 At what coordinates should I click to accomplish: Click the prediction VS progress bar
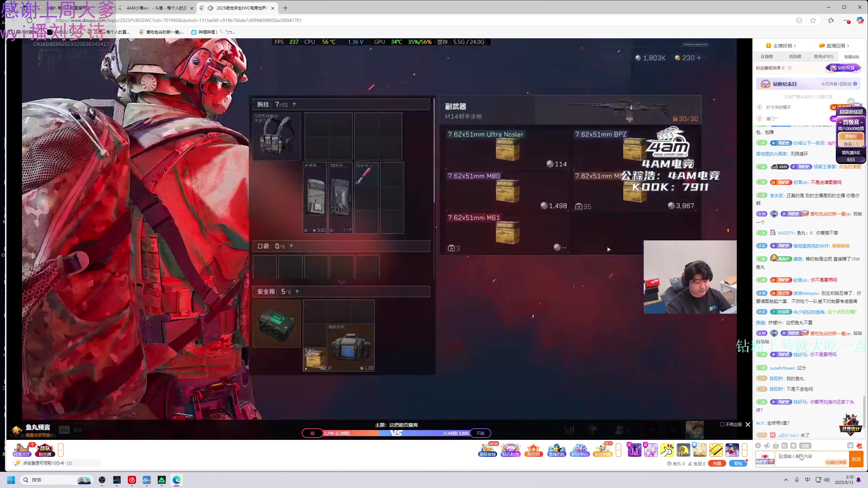pos(396,433)
